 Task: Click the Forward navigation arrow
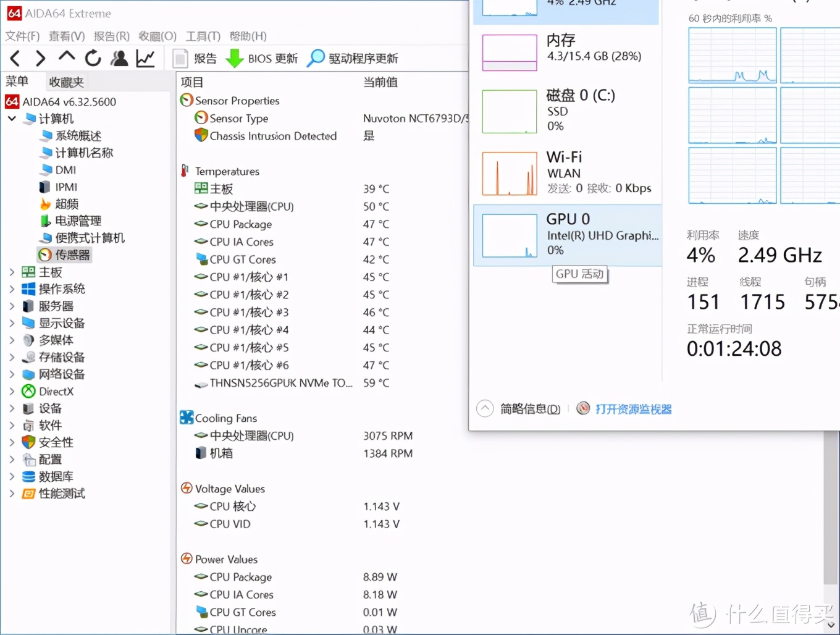(x=40, y=58)
